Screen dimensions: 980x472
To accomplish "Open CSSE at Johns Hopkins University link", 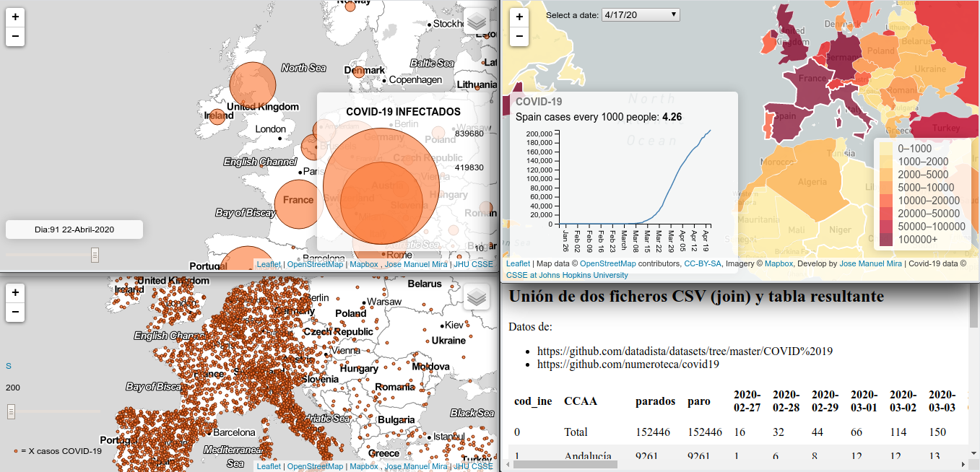I will pos(567,275).
